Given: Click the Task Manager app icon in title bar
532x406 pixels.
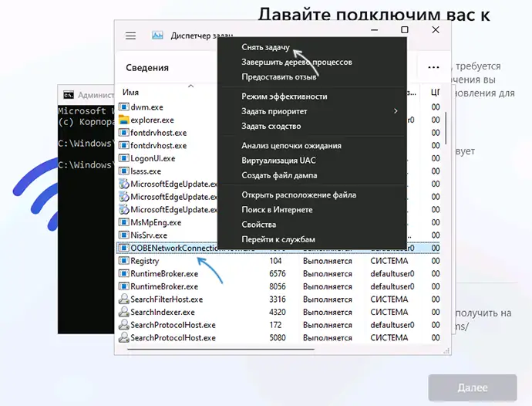Looking at the screenshot, I should coord(157,36).
